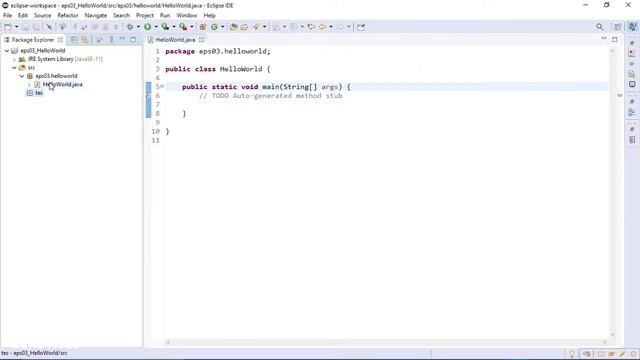640x360 pixels.
Task: Collapse the eps03_HelloWorld project node
Action: click(7, 51)
